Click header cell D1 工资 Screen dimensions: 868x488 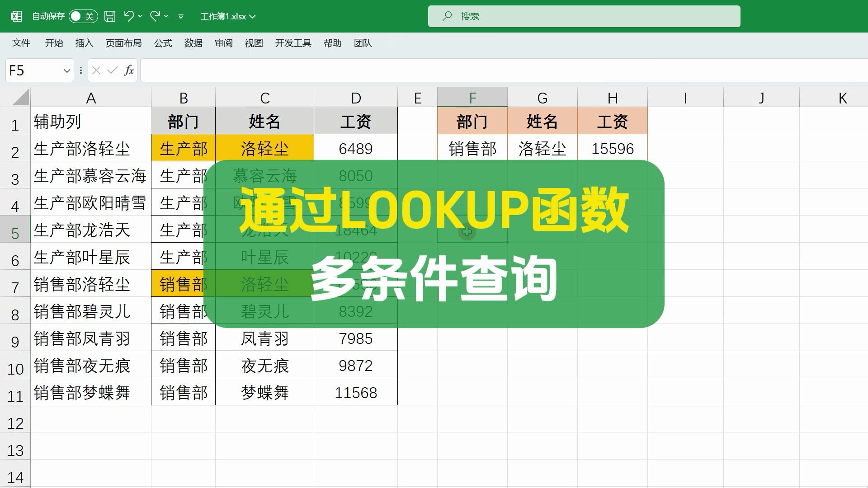coord(356,121)
